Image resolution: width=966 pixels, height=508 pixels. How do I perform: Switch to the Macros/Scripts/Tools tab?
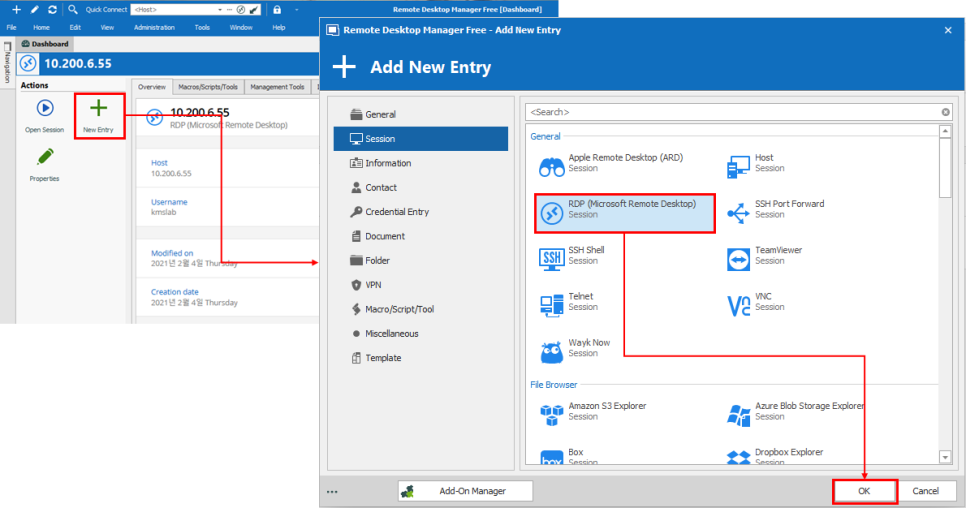click(208, 87)
